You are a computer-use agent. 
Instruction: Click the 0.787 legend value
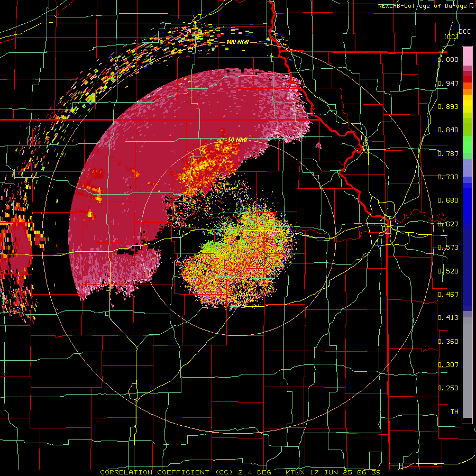click(x=448, y=153)
